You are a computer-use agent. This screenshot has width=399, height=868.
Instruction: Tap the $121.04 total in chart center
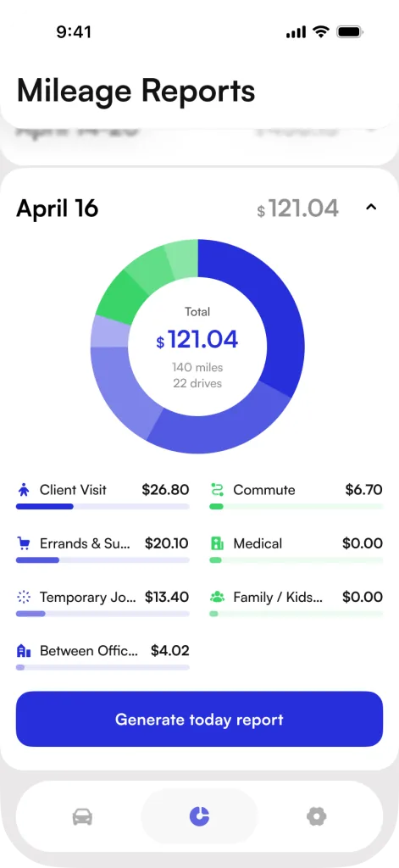197,340
